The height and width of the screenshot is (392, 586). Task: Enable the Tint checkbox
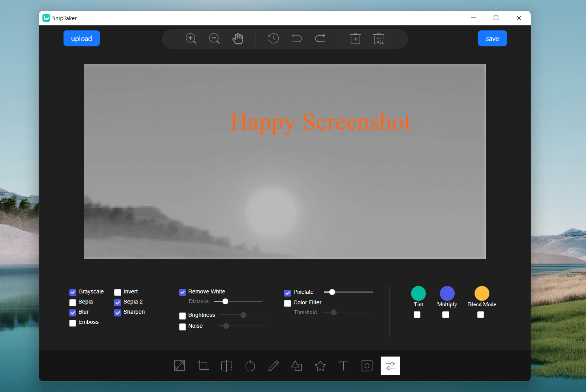click(x=417, y=314)
